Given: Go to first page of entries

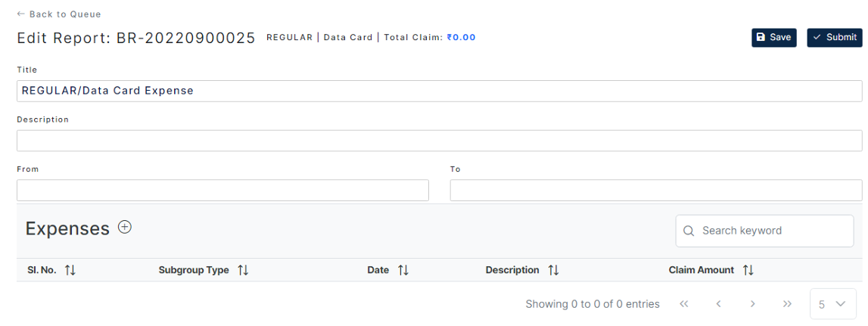Looking at the screenshot, I should point(683,304).
